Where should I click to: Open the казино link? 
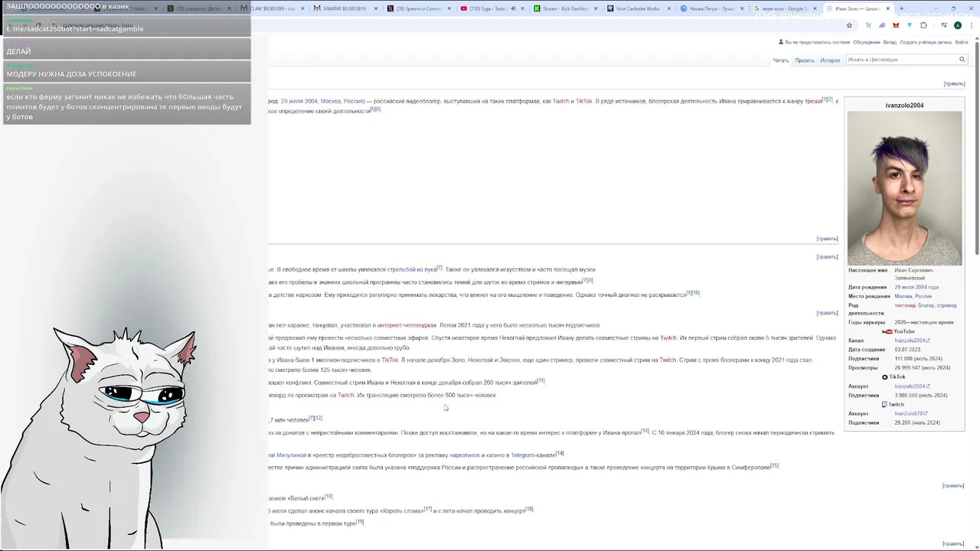(x=495, y=455)
